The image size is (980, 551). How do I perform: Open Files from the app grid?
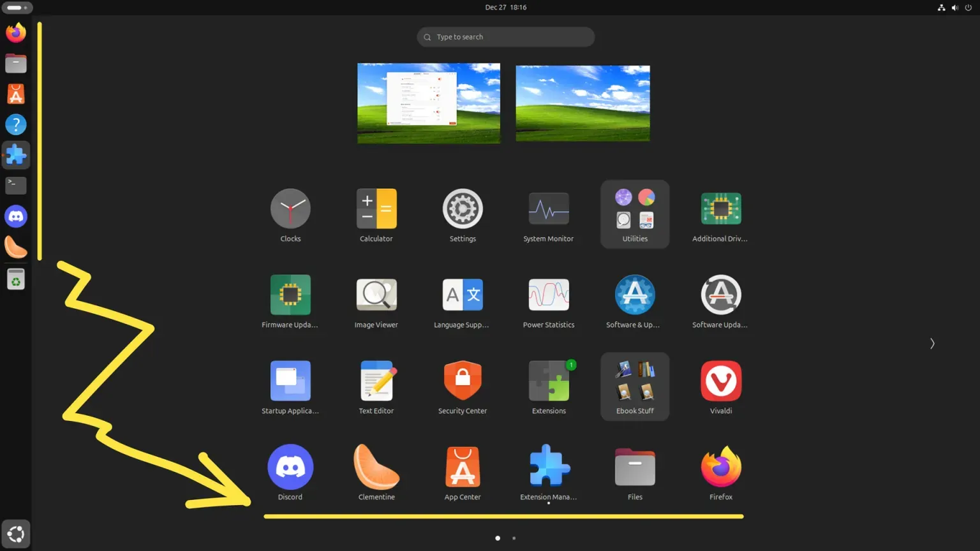tap(635, 473)
